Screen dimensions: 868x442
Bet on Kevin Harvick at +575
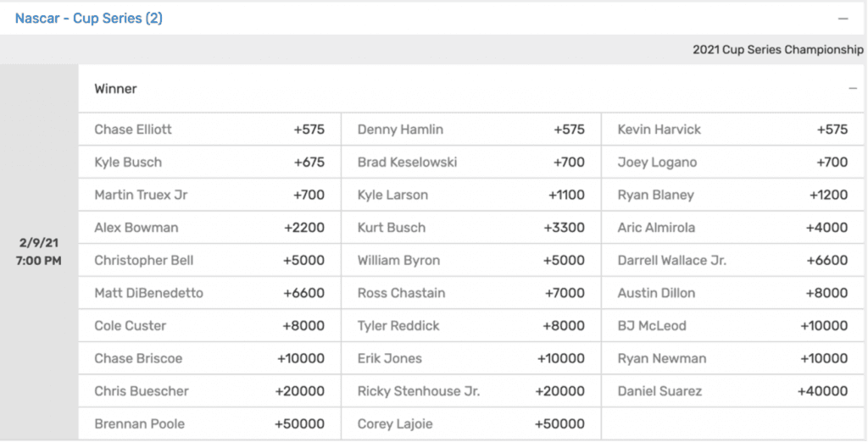732,130
